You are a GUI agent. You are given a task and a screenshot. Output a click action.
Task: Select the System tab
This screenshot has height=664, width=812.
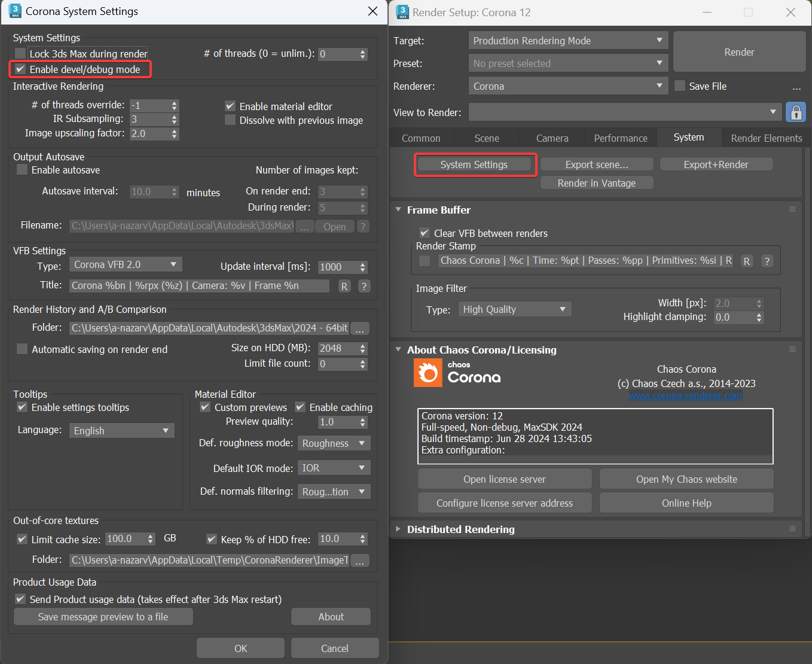[x=689, y=137]
